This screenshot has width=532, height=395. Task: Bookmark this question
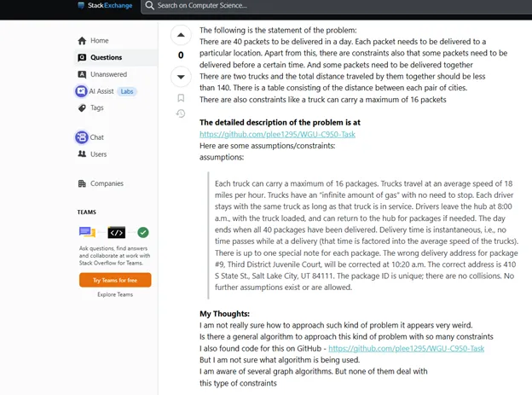pos(181,98)
